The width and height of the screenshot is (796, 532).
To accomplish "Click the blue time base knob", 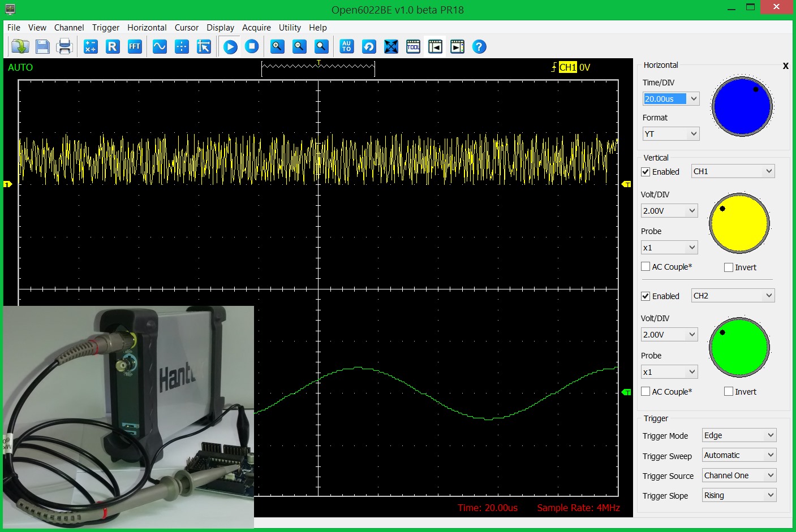I will tap(742, 106).
